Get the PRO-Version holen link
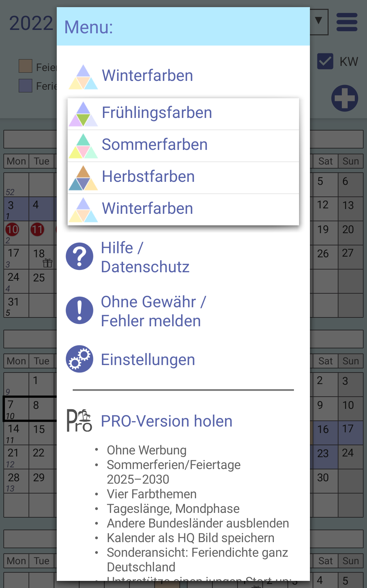The width and height of the screenshot is (367, 588). pos(167,421)
